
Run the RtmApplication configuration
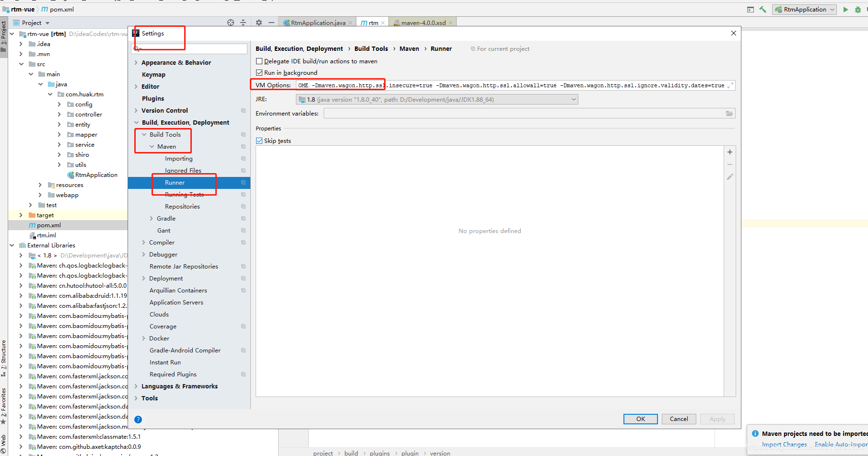845,9
